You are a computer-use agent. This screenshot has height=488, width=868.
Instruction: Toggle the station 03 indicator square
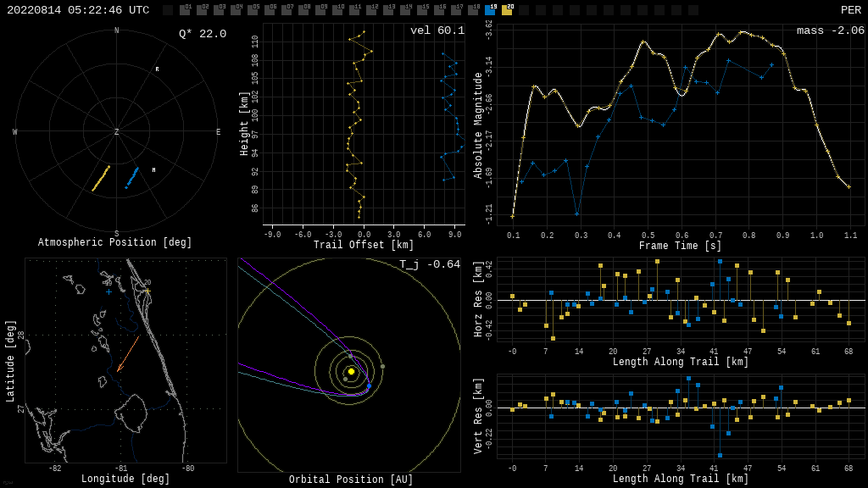(x=219, y=10)
